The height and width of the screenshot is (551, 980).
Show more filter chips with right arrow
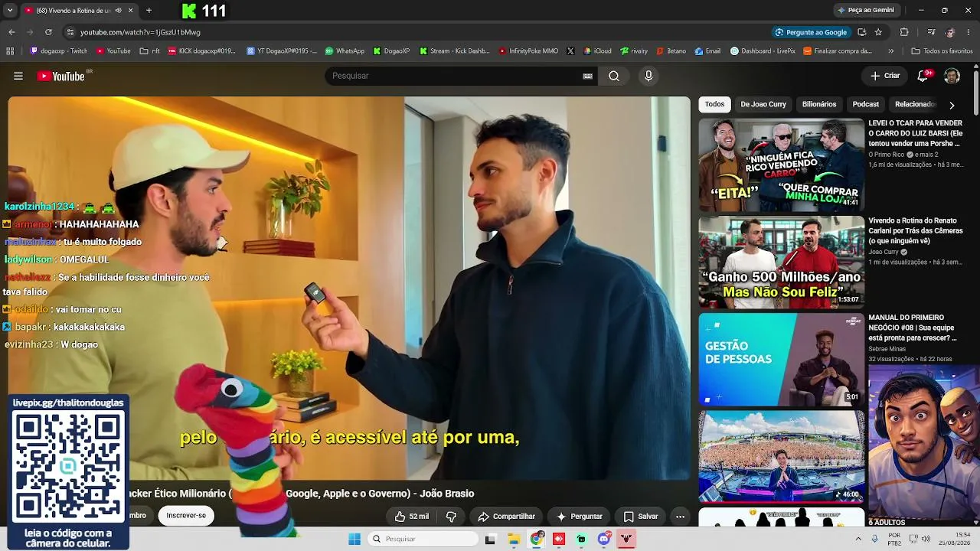952,105
